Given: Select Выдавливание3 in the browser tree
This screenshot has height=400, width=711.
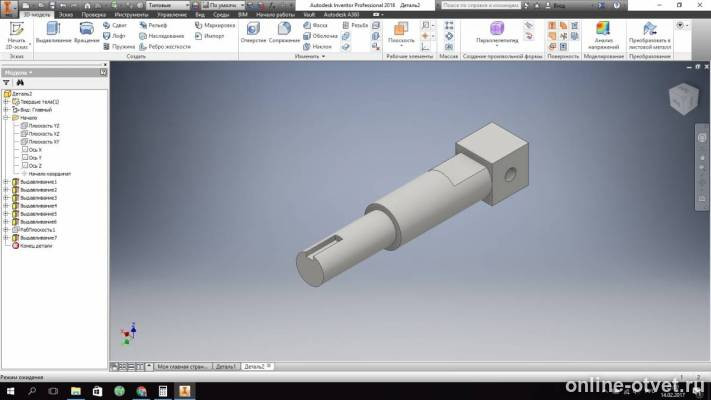Looking at the screenshot, I should coord(35,198).
